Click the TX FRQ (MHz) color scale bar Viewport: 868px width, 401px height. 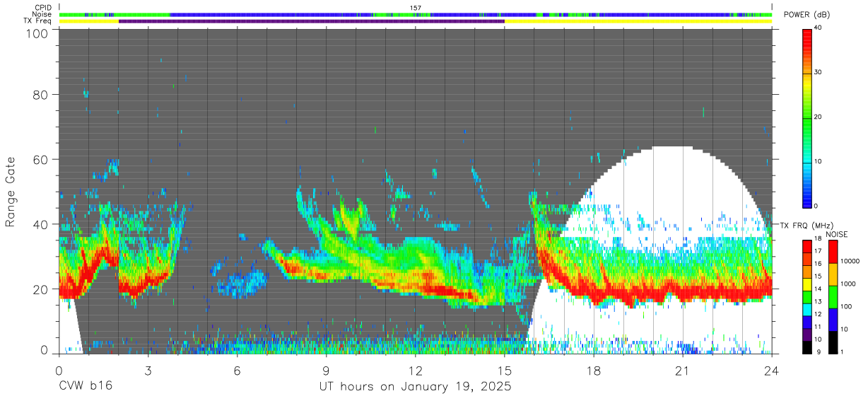[x=807, y=296]
